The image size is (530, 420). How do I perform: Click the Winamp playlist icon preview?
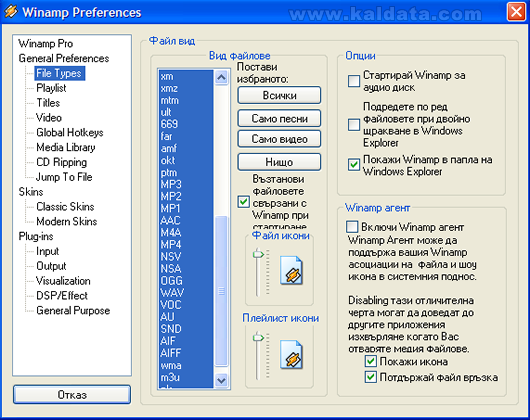tap(291, 355)
